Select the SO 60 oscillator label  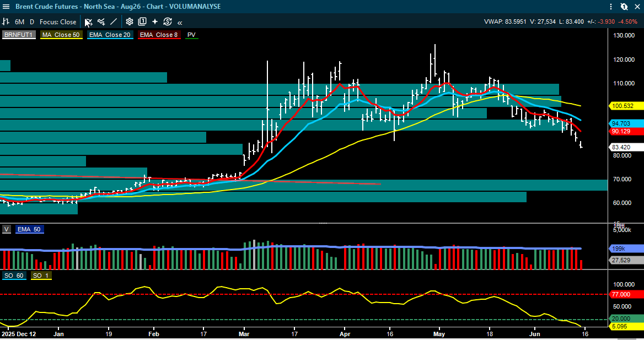pos(14,276)
